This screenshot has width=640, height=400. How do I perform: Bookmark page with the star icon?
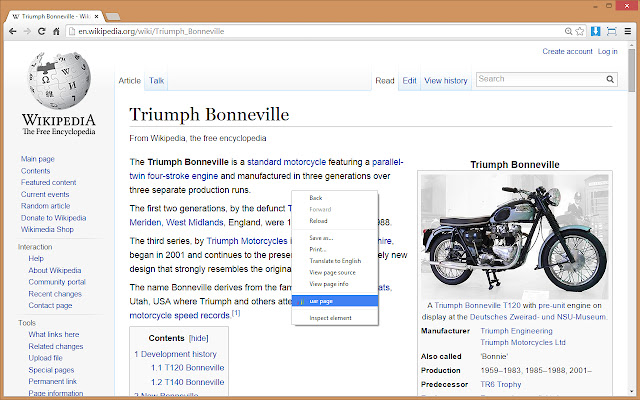[578, 31]
